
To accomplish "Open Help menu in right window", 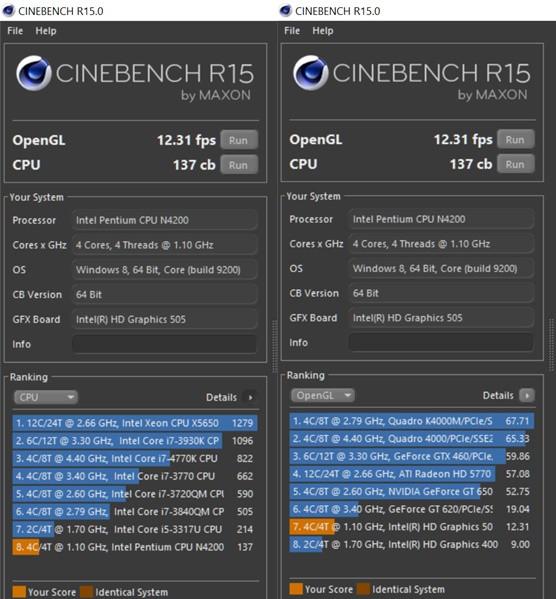I will coord(323,31).
